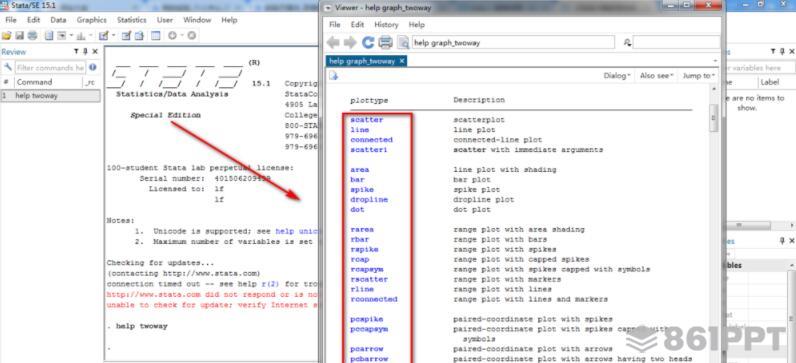Viewport: 796px width, 363px height.
Task: Open Stata's Data menu
Action: 58,20
